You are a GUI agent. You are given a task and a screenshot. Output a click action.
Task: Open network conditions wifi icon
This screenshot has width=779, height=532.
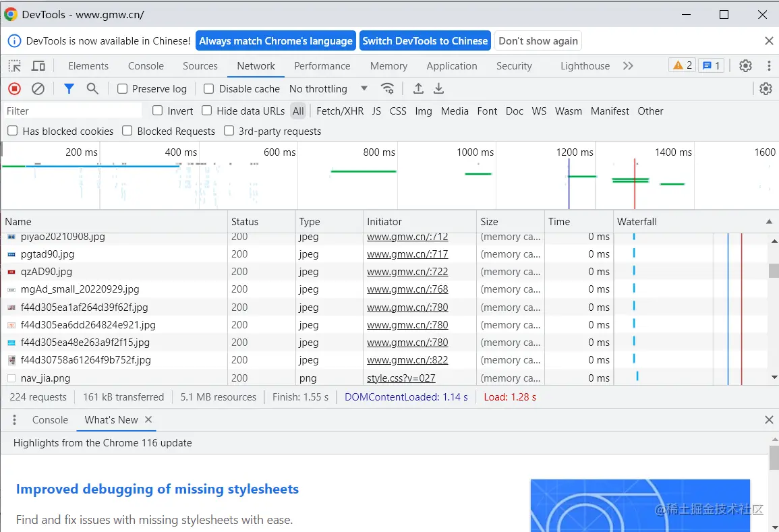coord(387,88)
